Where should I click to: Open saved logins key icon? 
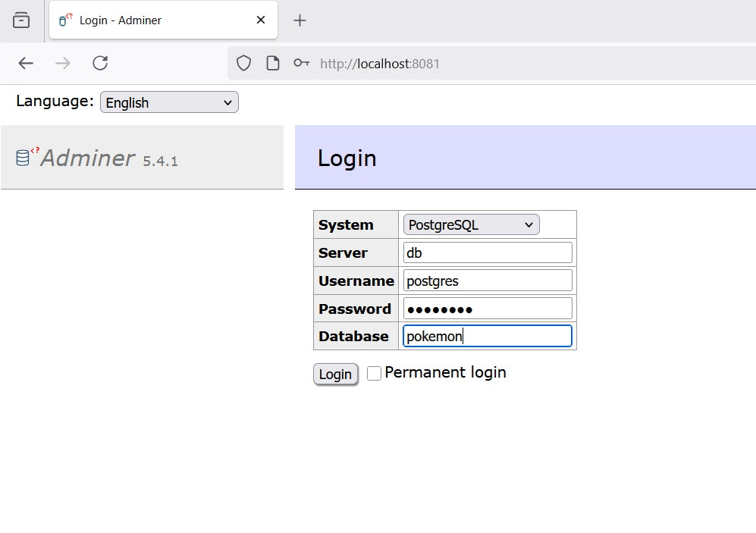click(301, 63)
